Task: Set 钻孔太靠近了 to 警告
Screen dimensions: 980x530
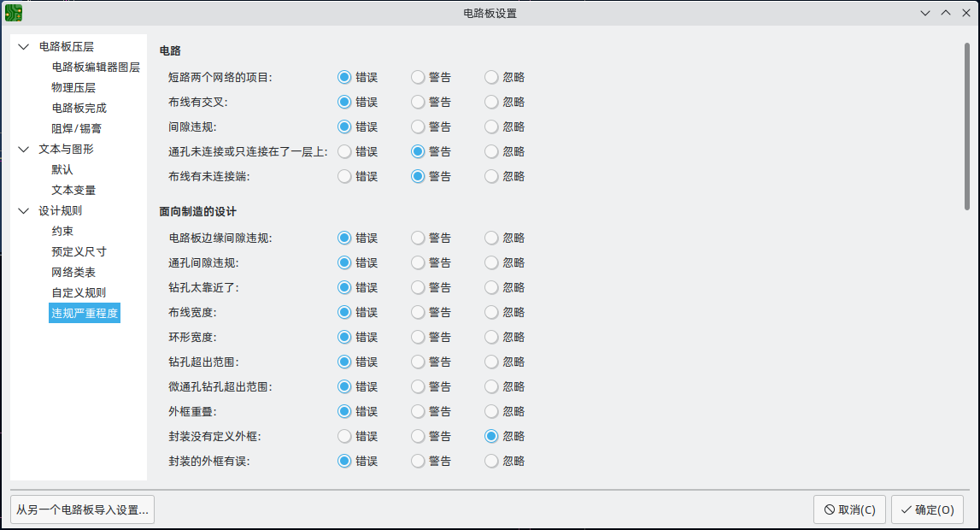Action: 418,287
